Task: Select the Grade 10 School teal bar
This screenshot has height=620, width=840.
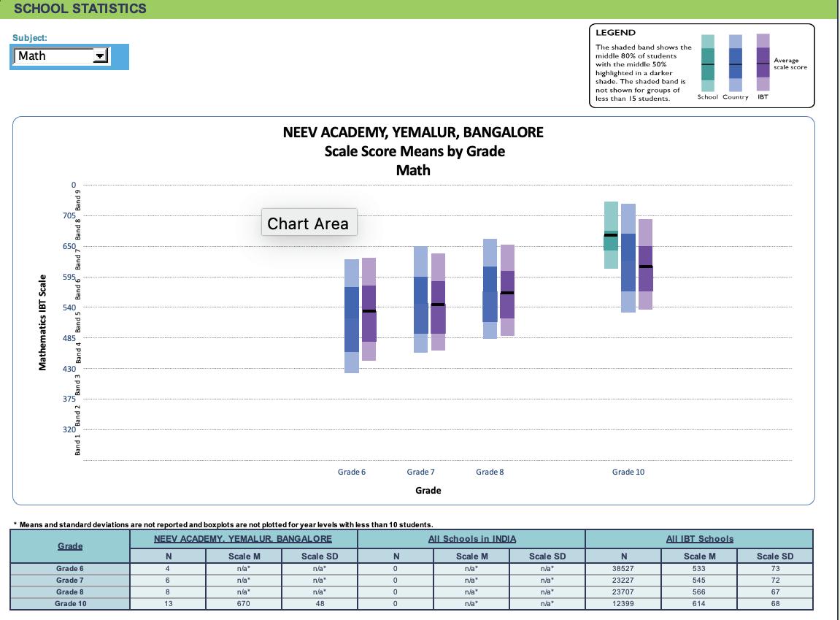Action: 611,234
